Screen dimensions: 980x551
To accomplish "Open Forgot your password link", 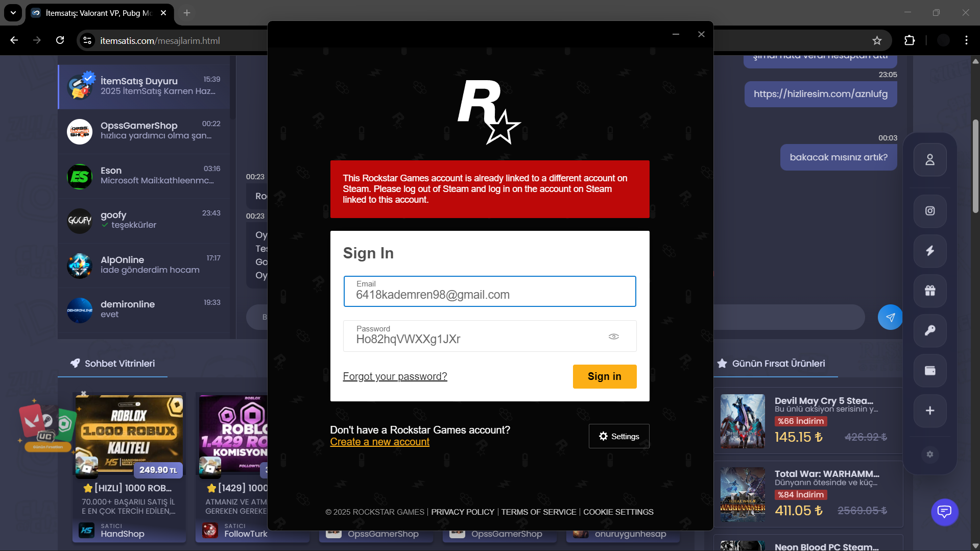I will 395,376.
